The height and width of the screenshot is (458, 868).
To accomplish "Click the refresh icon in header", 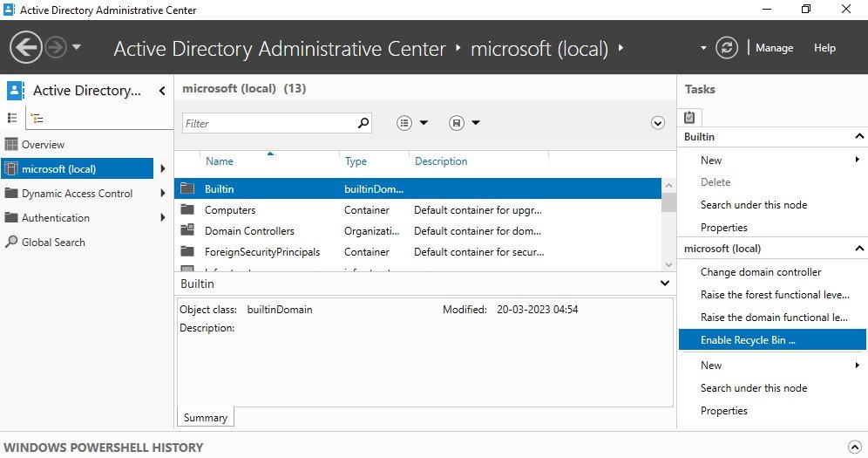I will point(726,48).
